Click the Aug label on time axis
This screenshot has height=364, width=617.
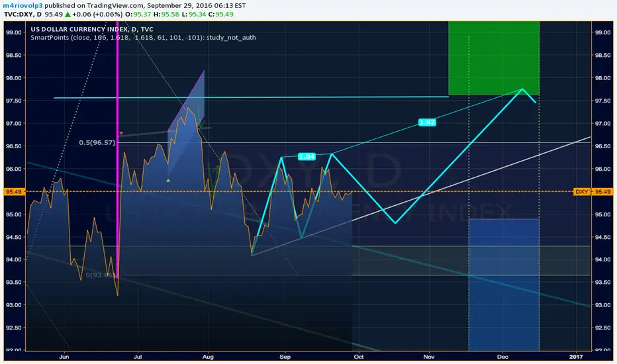tap(208, 357)
